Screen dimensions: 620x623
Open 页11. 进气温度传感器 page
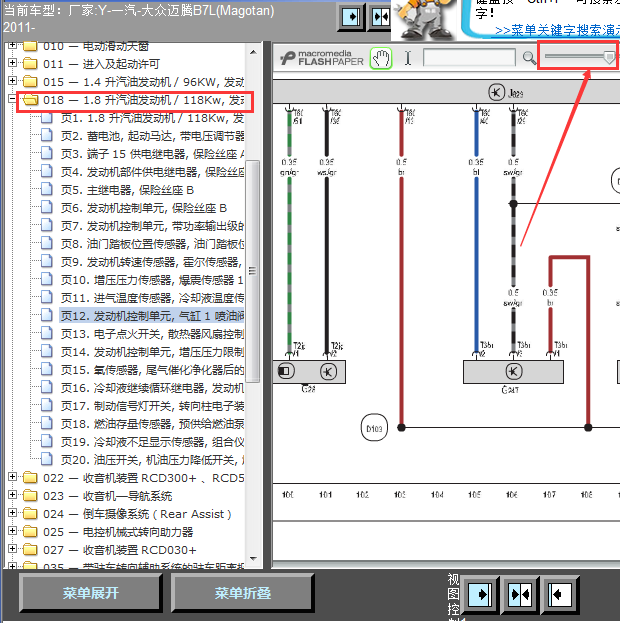(152, 298)
